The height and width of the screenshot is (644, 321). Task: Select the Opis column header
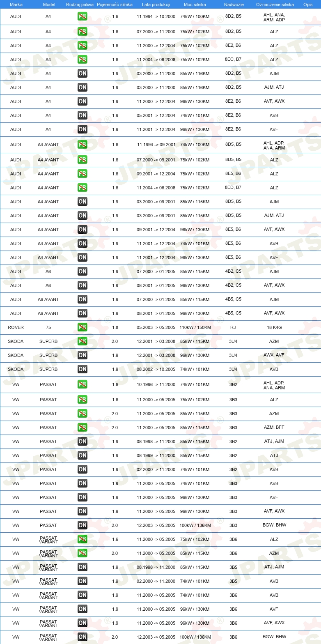(308, 5)
